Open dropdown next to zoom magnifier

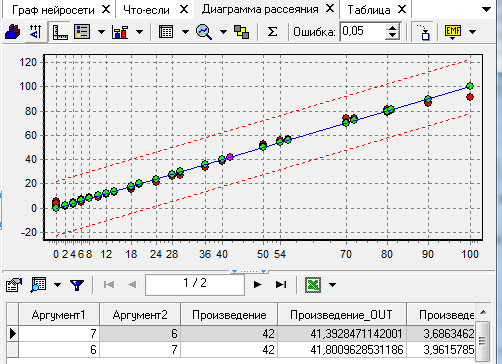click(x=223, y=32)
